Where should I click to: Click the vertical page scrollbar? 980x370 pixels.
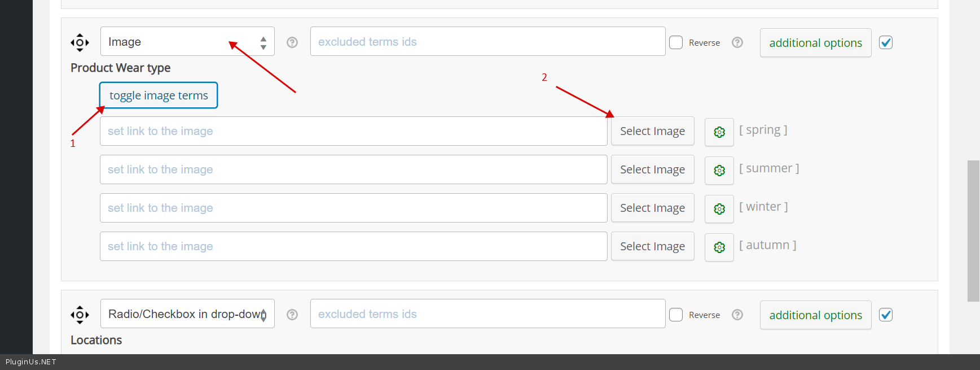pyautogui.click(x=973, y=230)
